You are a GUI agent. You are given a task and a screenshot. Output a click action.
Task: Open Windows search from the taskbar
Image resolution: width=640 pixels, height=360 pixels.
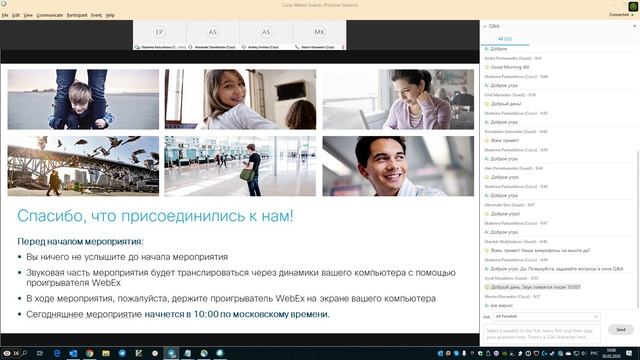(x=24, y=353)
